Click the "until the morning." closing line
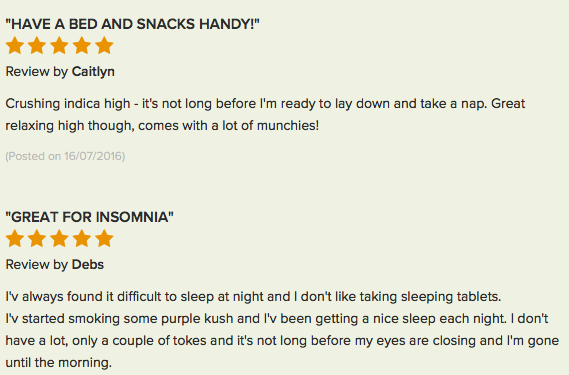569x375 pixels. pos(58,362)
